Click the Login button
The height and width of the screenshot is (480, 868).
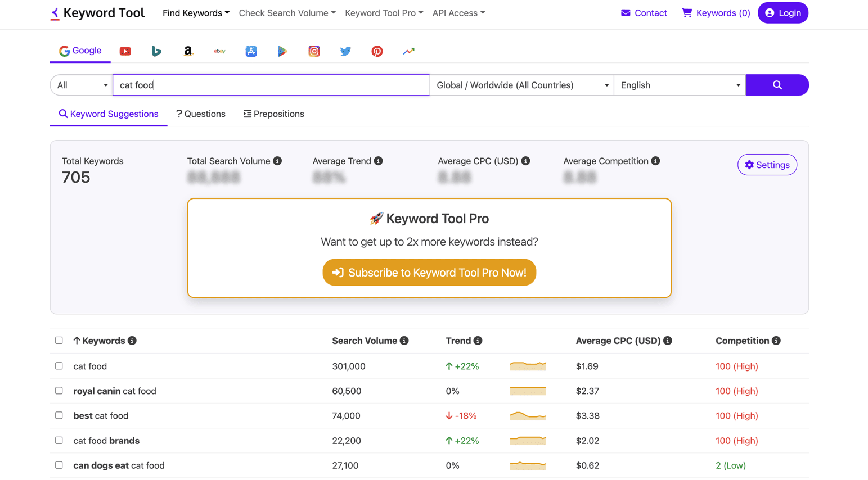(x=783, y=13)
